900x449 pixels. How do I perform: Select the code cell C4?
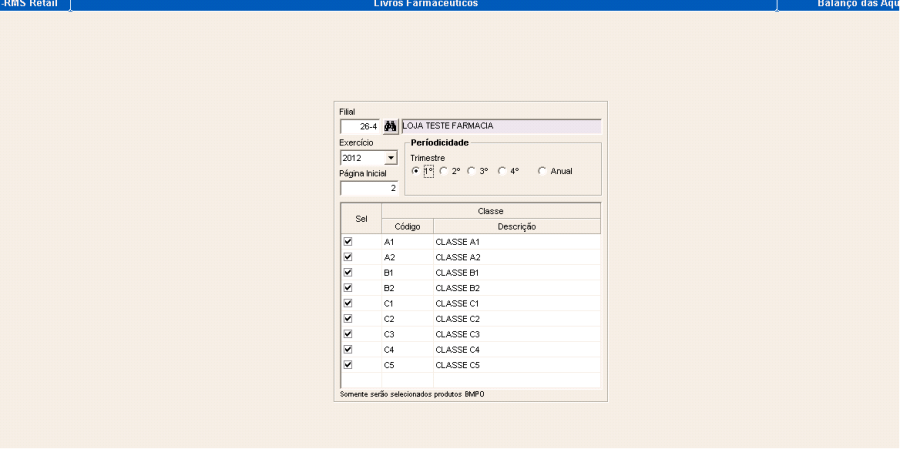coord(408,350)
